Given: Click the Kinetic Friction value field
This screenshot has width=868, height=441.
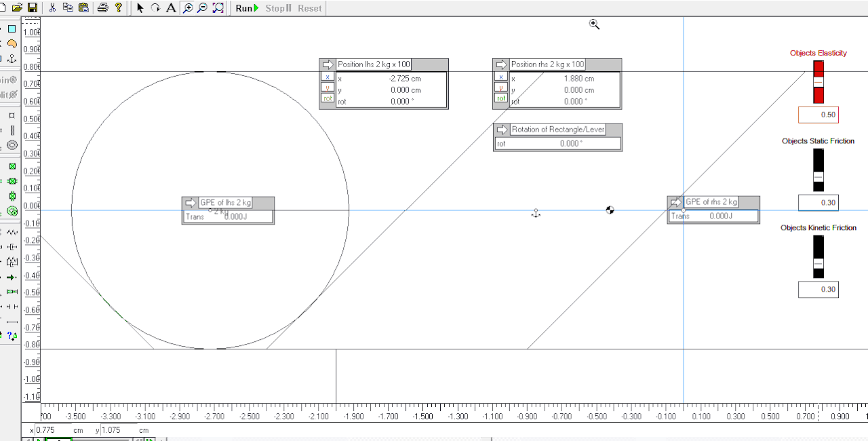Looking at the screenshot, I should [818, 289].
